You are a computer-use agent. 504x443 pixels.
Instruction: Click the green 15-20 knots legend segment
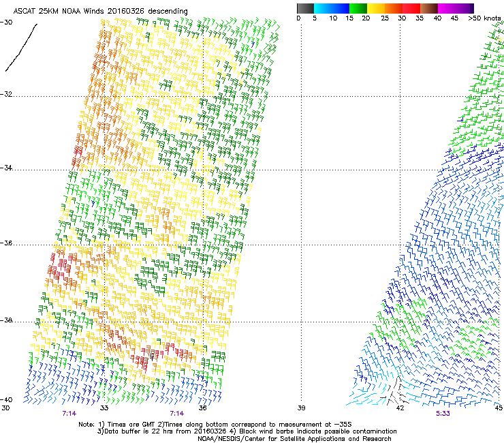point(358,8)
